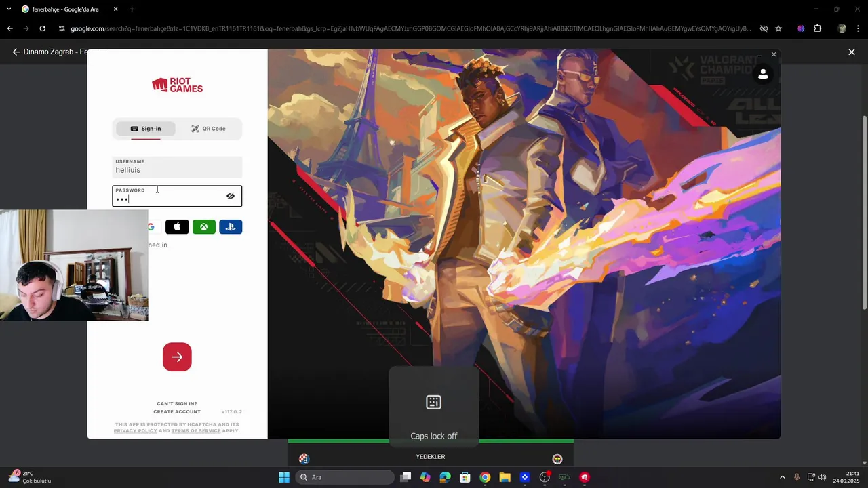Click the Username field containing helliuis

[x=177, y=167]
